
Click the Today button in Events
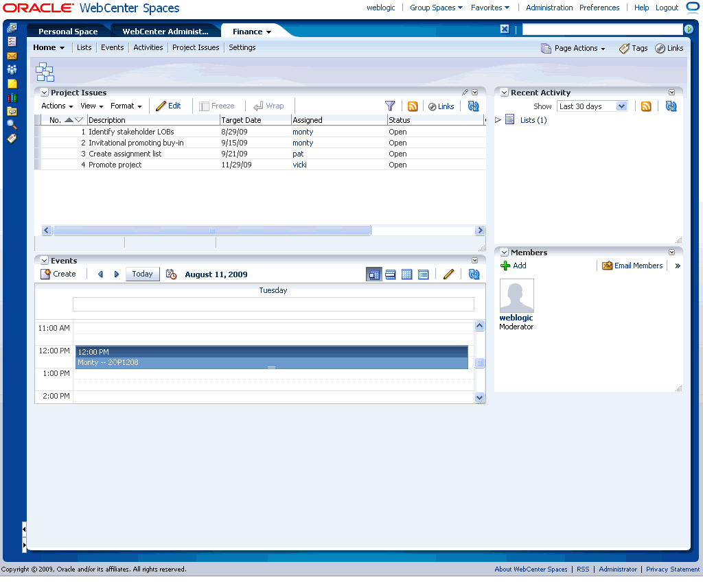(143, 274)
